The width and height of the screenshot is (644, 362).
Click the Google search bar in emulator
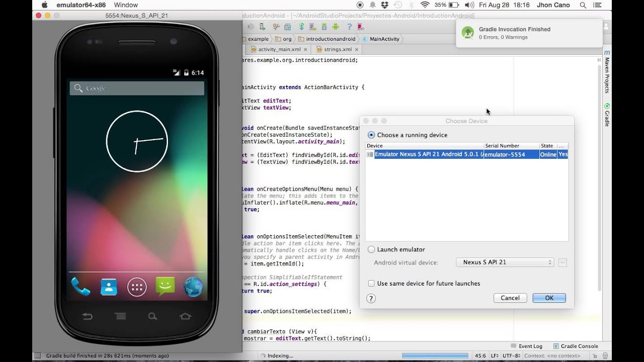point(137,88)
